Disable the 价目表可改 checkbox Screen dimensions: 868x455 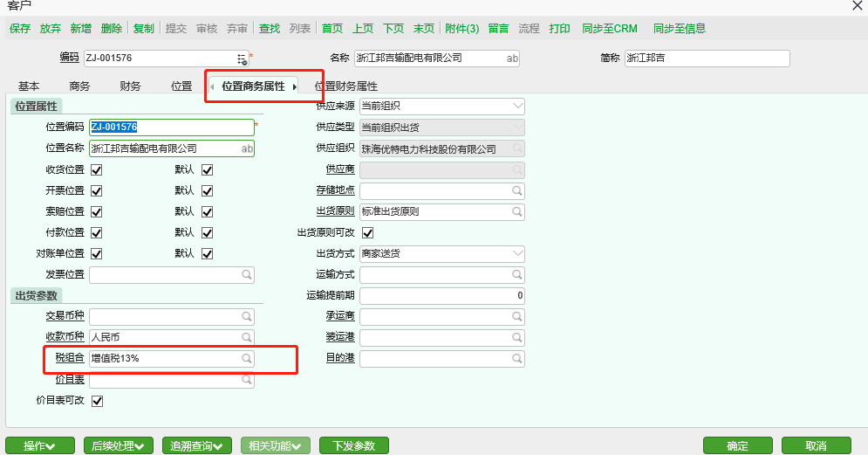coord(97,402)
